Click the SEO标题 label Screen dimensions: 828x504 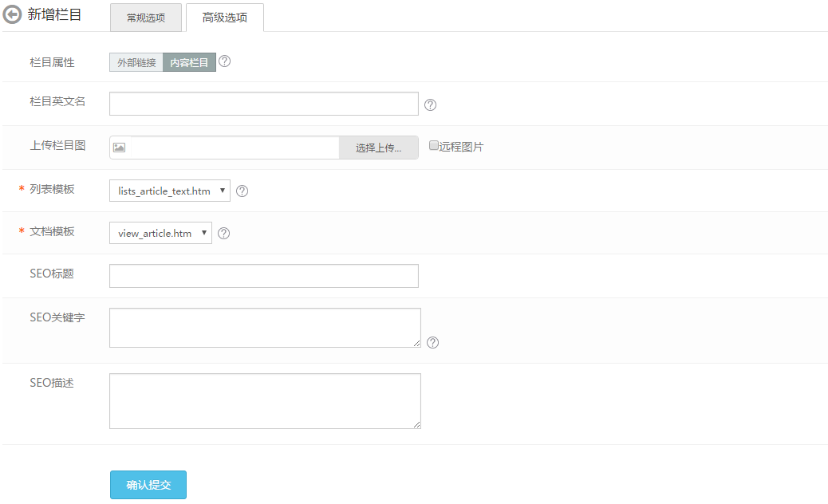(52, 274)
